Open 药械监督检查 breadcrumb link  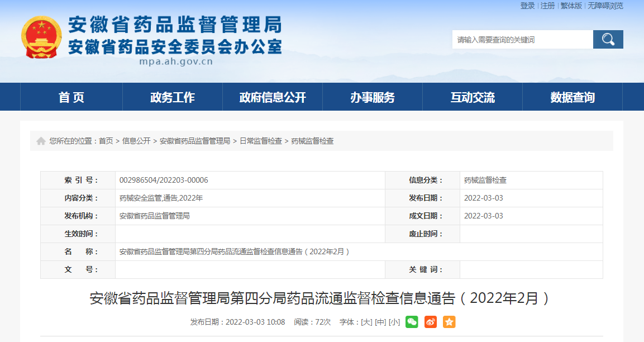coord(312,141)
